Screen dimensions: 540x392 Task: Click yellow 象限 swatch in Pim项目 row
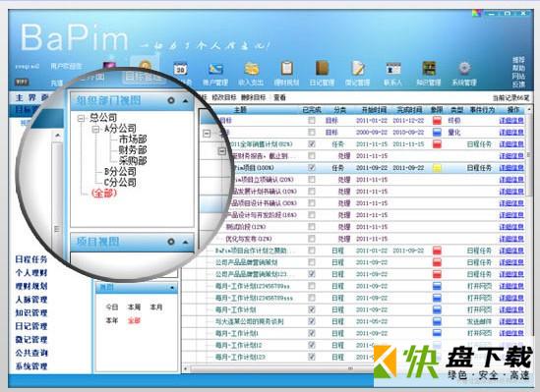click(437, 168)
